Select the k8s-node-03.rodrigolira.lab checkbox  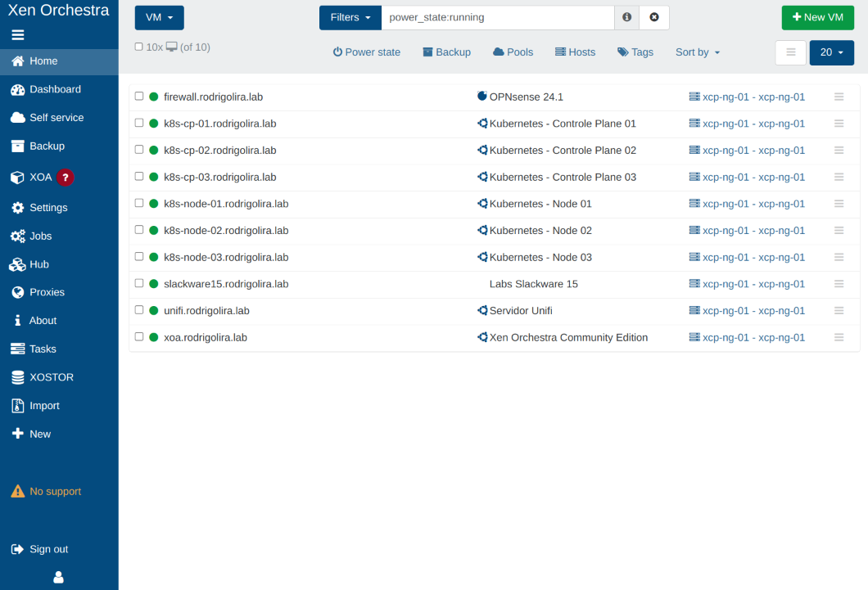139,257
